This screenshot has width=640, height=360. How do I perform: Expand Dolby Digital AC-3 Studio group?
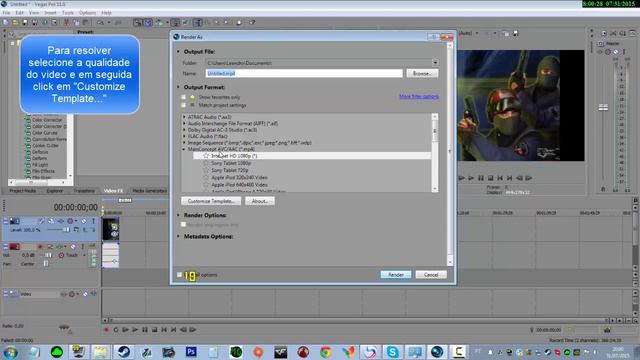pos(184,130)
